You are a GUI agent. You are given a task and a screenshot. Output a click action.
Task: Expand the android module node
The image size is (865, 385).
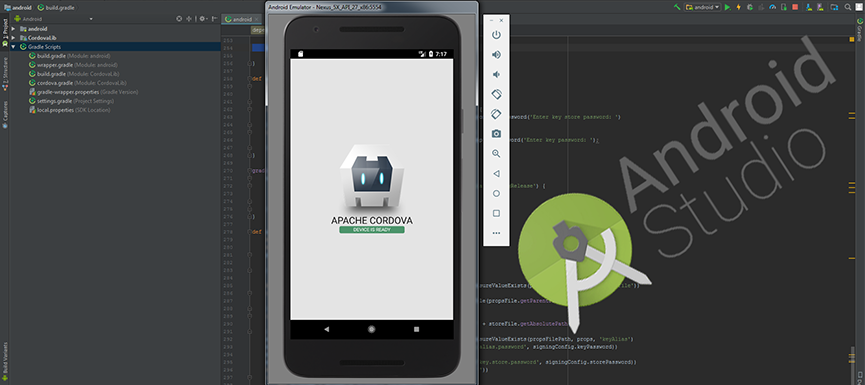13,29
